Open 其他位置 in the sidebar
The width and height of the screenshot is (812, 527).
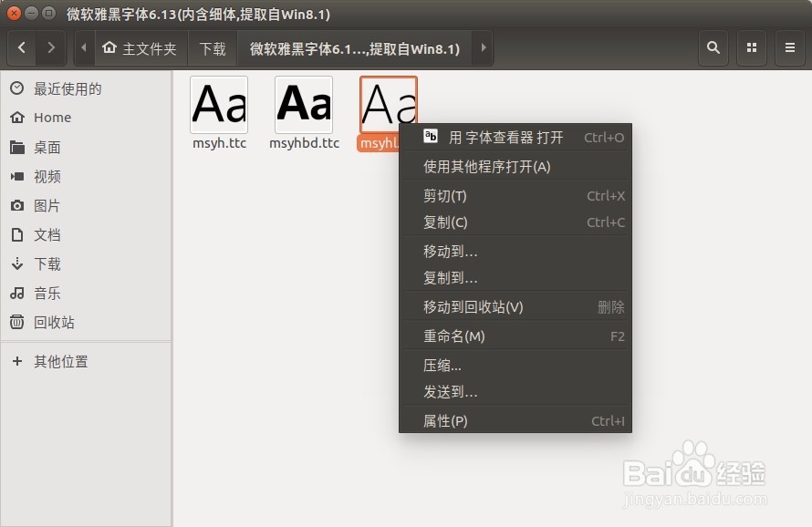point(86,361)
